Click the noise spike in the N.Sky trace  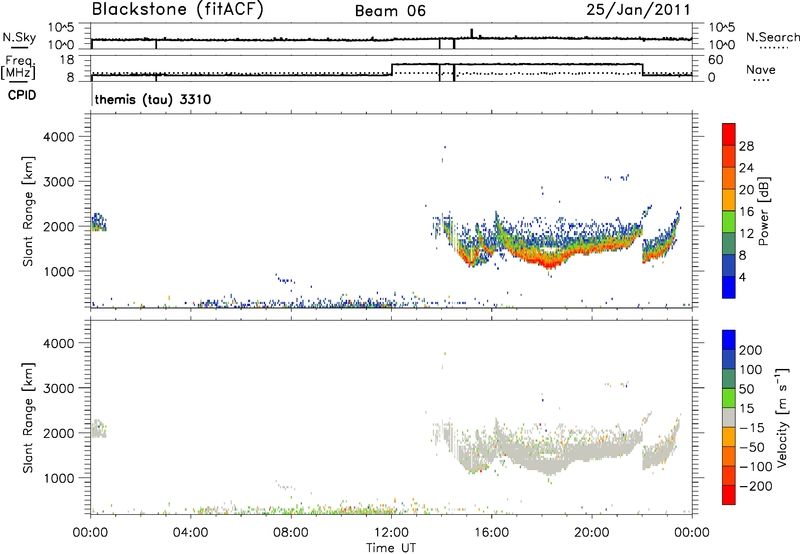pyautogui.click(x=472, y=33)
